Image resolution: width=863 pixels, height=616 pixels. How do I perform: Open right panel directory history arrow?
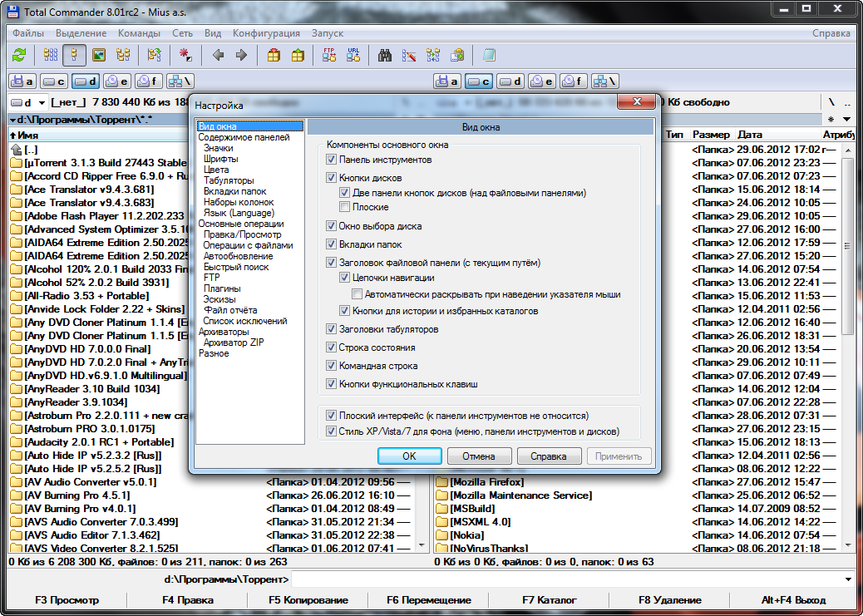[846, 120]
